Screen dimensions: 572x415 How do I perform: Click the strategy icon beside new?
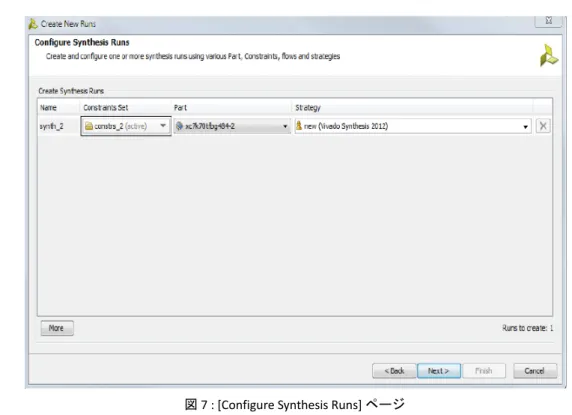299,126
